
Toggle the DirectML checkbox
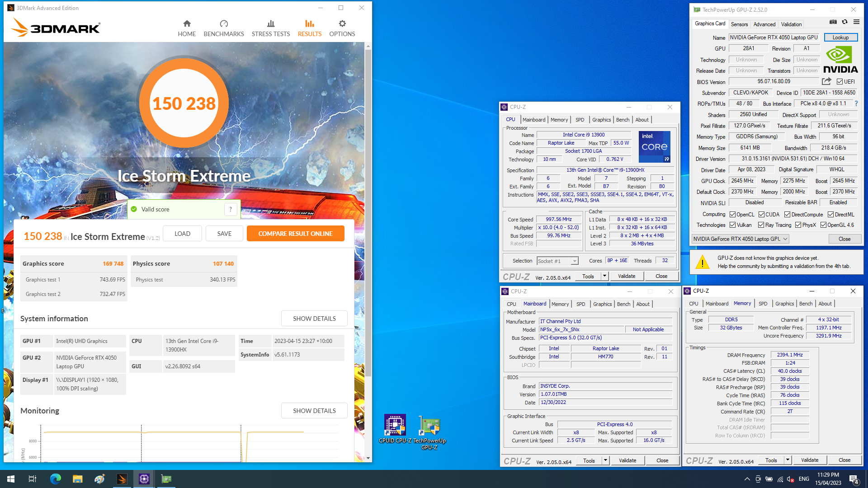coord(830,215)
